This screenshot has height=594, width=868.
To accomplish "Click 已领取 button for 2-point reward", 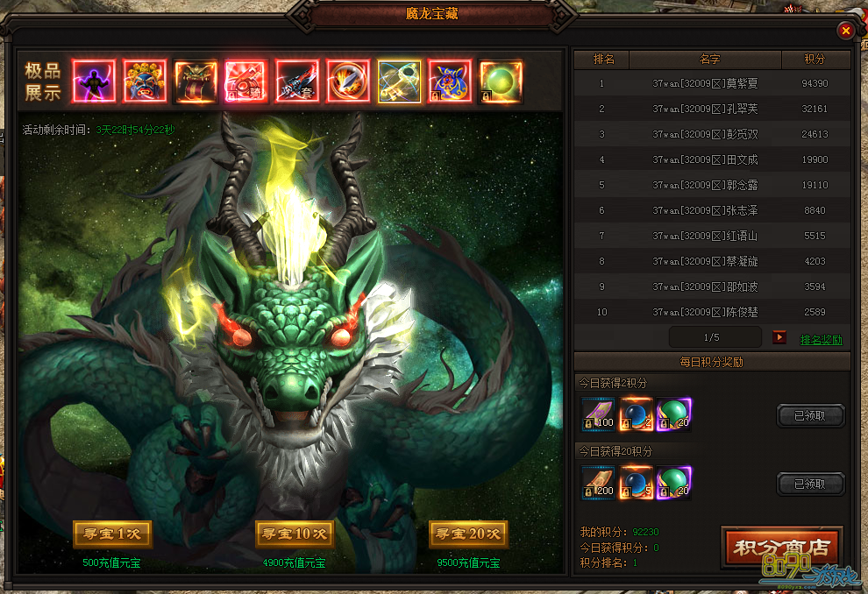I will pos(811,416).
